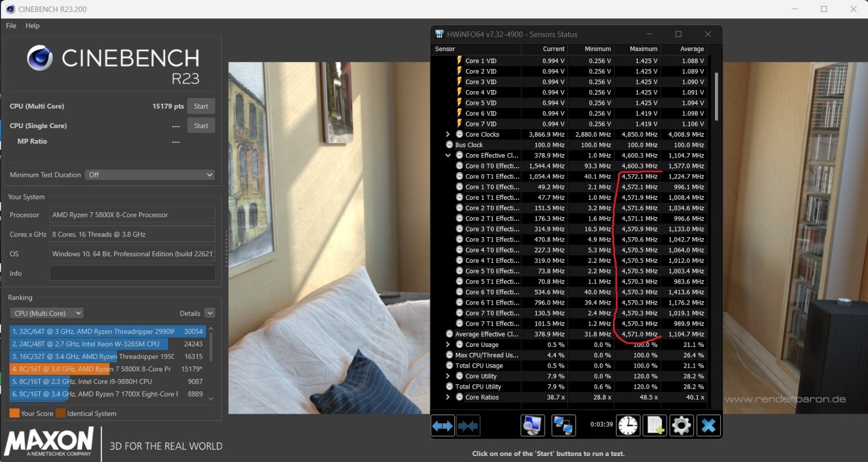Open HWiNFO sensor settings gear
868x462 pixels.
point(681,426)
